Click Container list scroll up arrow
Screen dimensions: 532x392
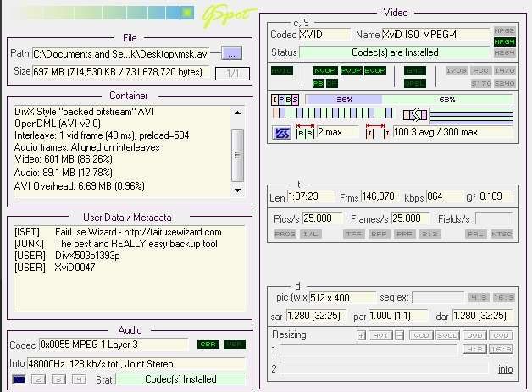click(237, 113)
